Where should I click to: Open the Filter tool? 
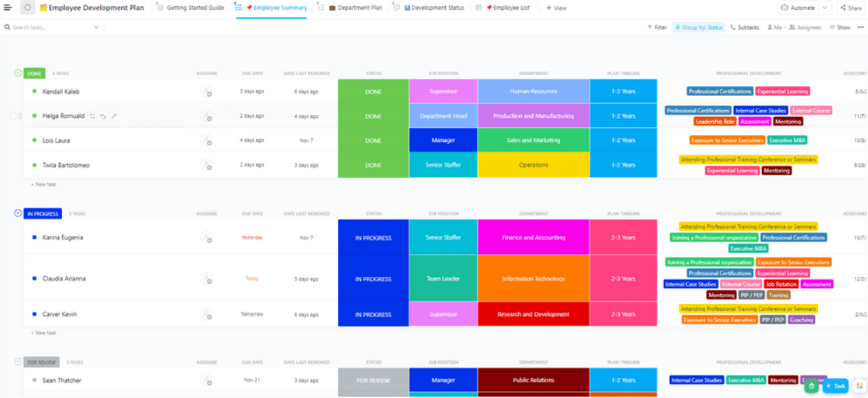pos(657,28)
